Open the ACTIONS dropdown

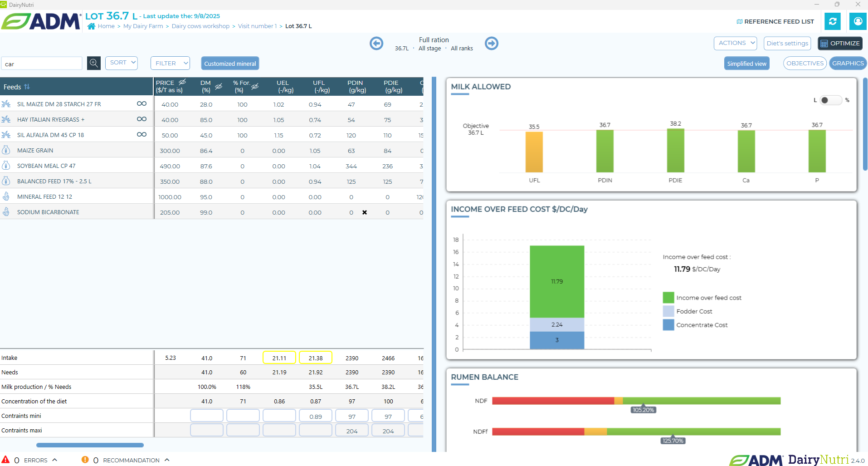(x=735, y=43)
